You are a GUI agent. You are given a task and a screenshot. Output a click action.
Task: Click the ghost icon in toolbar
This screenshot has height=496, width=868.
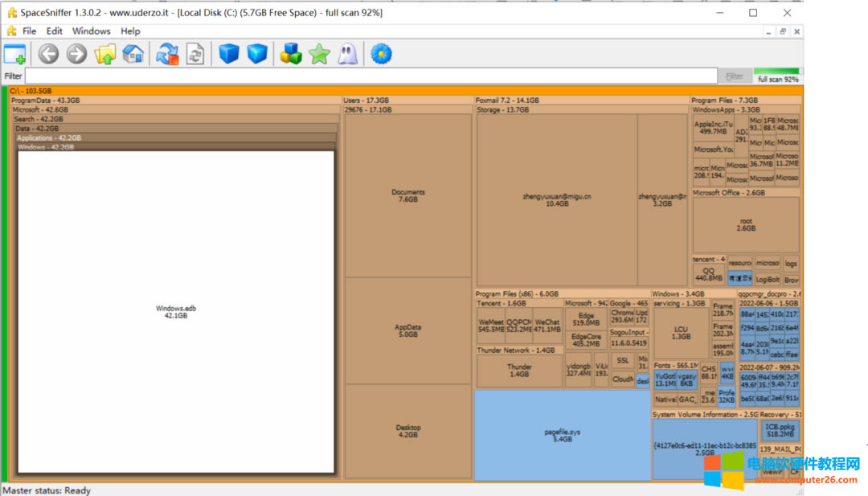(x=346, y=54)
